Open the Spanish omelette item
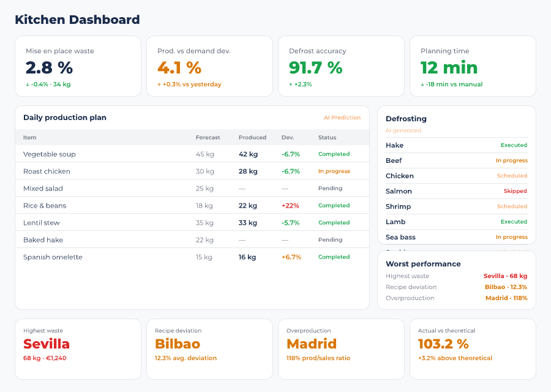 53,257
